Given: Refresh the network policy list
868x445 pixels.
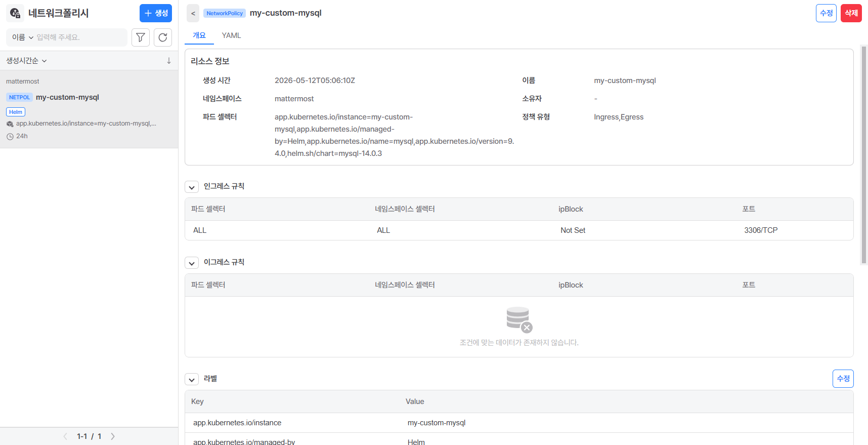Looking at the screenshot, I should [x=163, y=37].
